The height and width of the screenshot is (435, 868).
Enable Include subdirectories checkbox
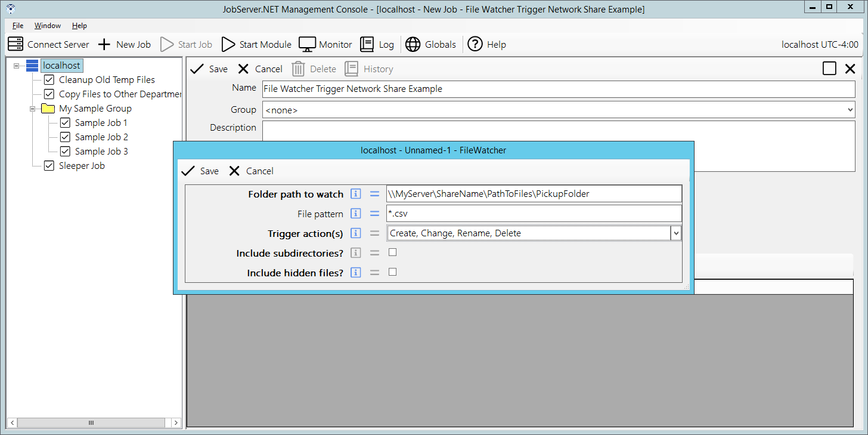[x=392, y=252]
